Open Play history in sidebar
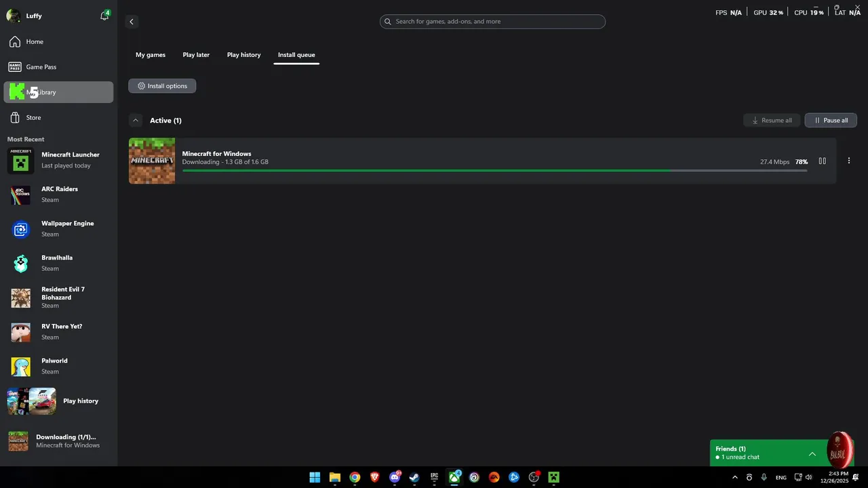This screenshot has height=488, width=868. [x=60, y=401]
